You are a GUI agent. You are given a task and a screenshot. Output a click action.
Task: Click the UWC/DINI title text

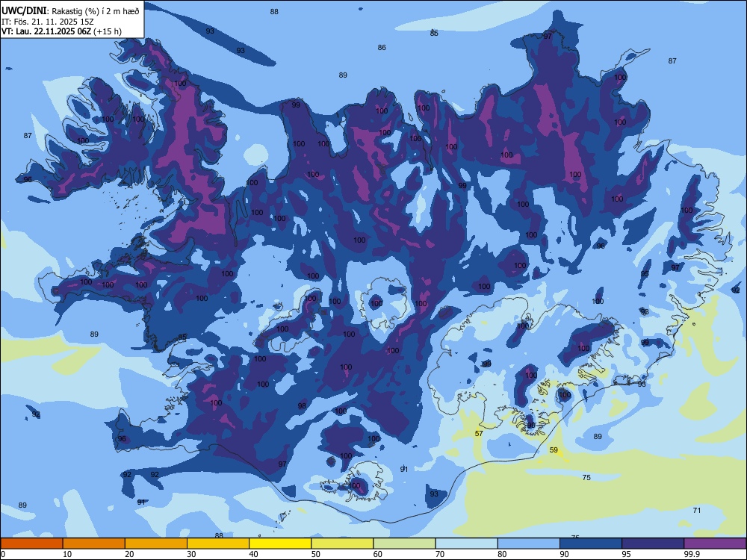click(25, 11)
